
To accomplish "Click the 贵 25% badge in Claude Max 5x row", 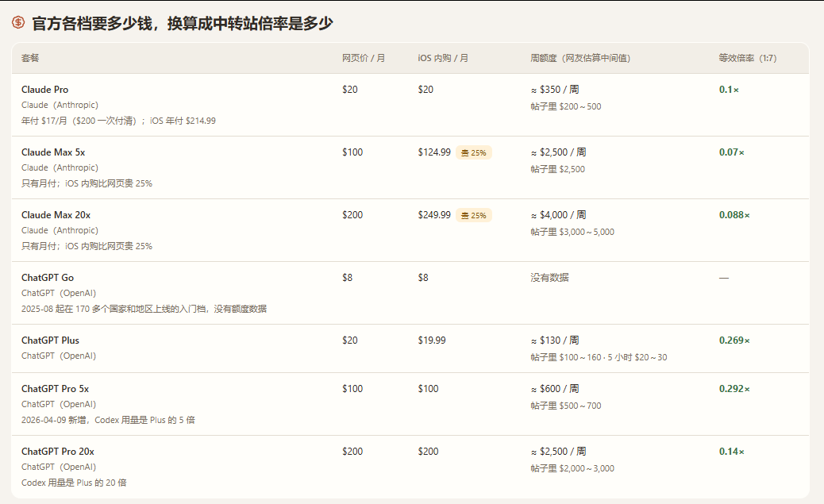I will (x=473, y=152).
